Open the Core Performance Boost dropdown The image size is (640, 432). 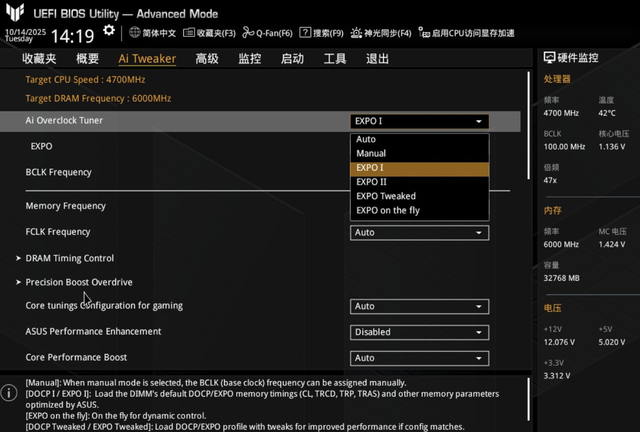point(420,358)
